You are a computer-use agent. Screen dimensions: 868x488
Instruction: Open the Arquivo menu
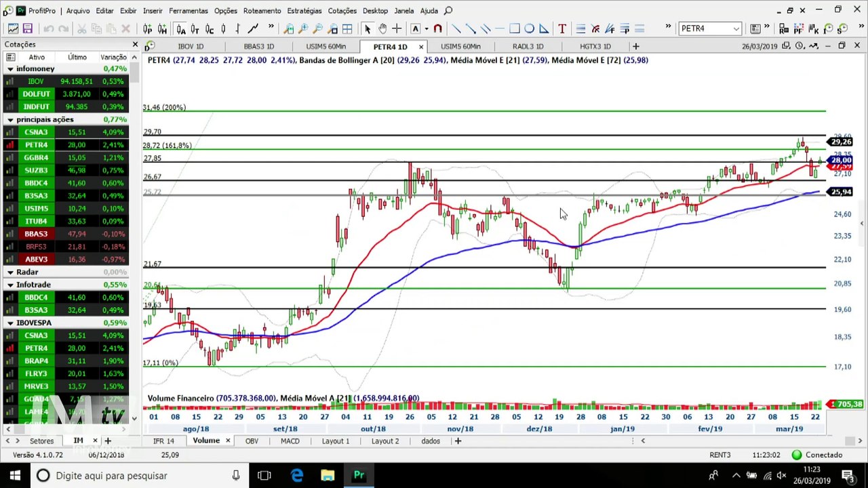tap(78, 11)
